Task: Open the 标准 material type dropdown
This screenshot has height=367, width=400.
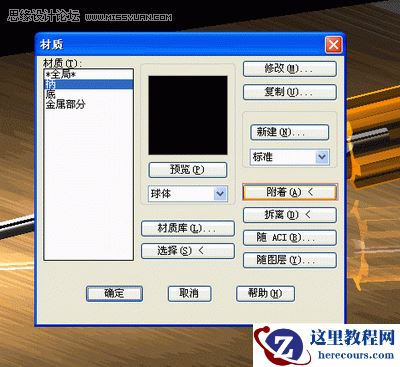Action: tap(289, 157)
